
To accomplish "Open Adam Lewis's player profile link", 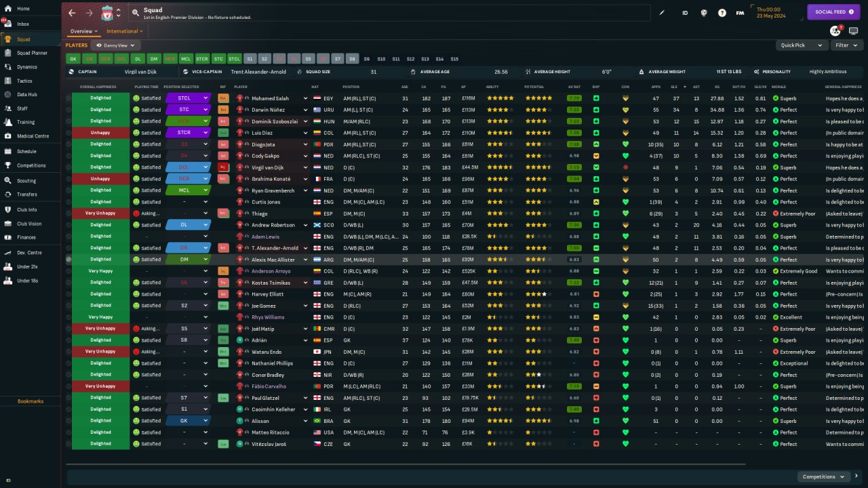I will (x=265, y=237).
